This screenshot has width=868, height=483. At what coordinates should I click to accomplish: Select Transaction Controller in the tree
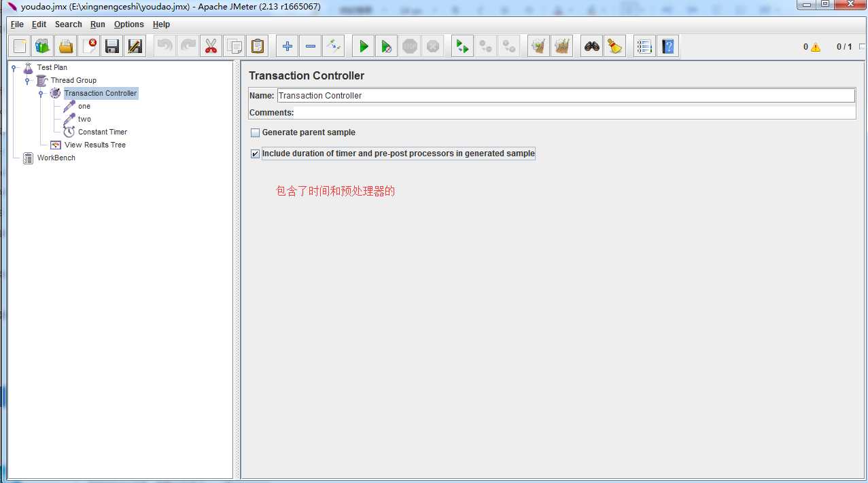101,93
